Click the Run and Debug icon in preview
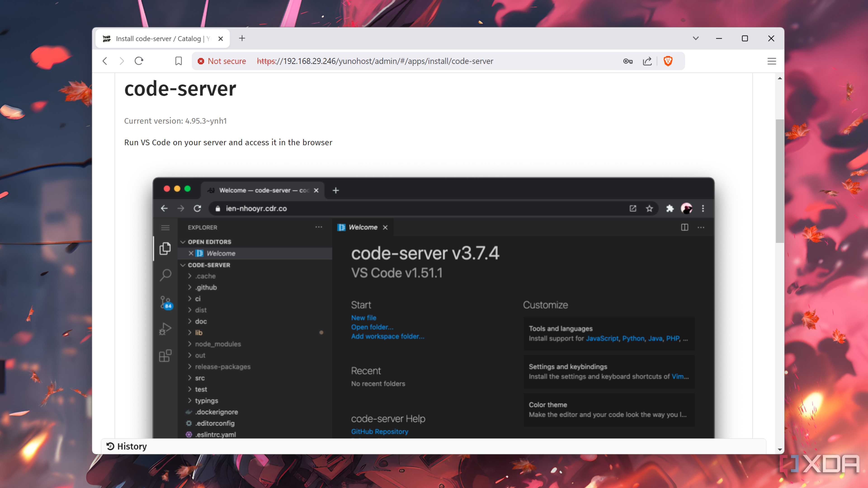Viewport: 868px width, 488px height. [165, 329]
